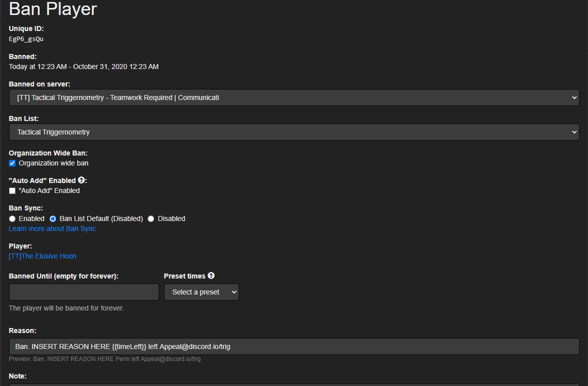Screen dimensions: 588x386
Task: Focus the Banned Until date field
Action: (84, 292)
